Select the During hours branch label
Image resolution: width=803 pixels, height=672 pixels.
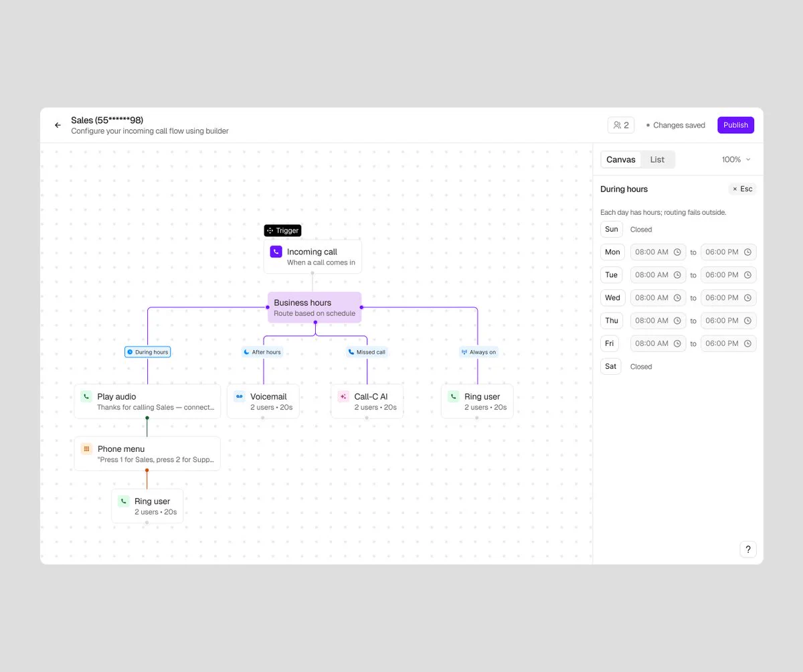[148, 352]
